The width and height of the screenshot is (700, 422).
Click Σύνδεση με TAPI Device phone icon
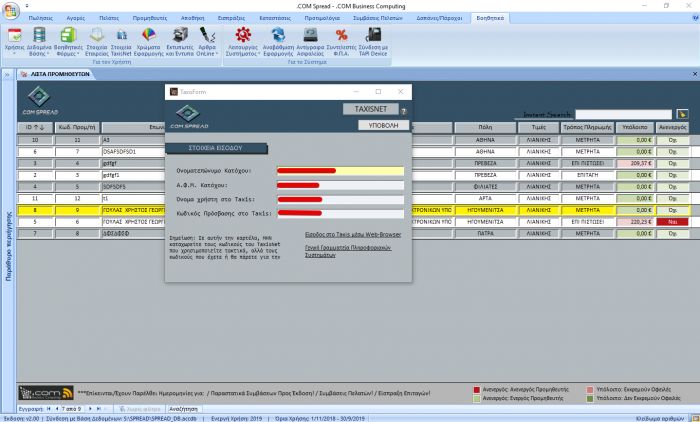373,42
